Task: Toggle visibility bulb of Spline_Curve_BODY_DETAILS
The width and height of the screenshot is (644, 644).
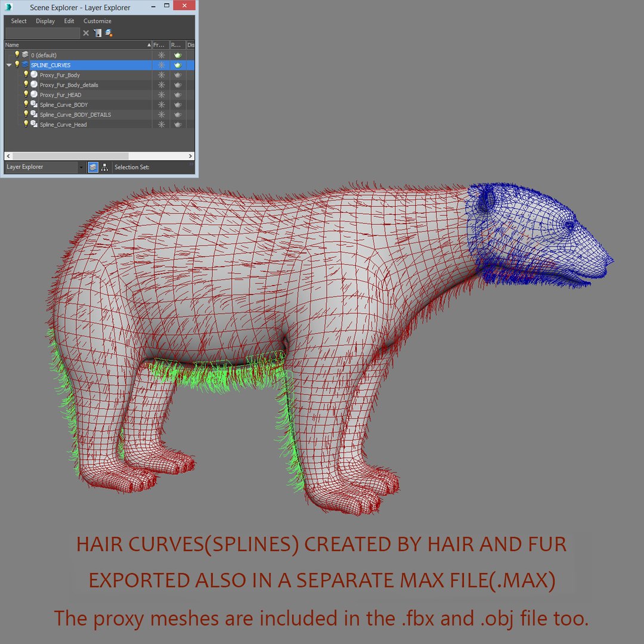Action: 26,114
